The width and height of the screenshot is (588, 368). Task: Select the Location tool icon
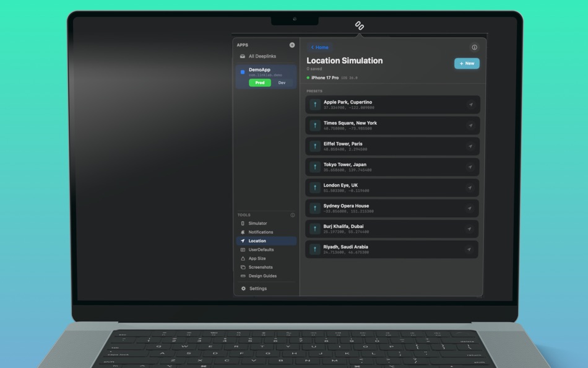coord(244,240)
